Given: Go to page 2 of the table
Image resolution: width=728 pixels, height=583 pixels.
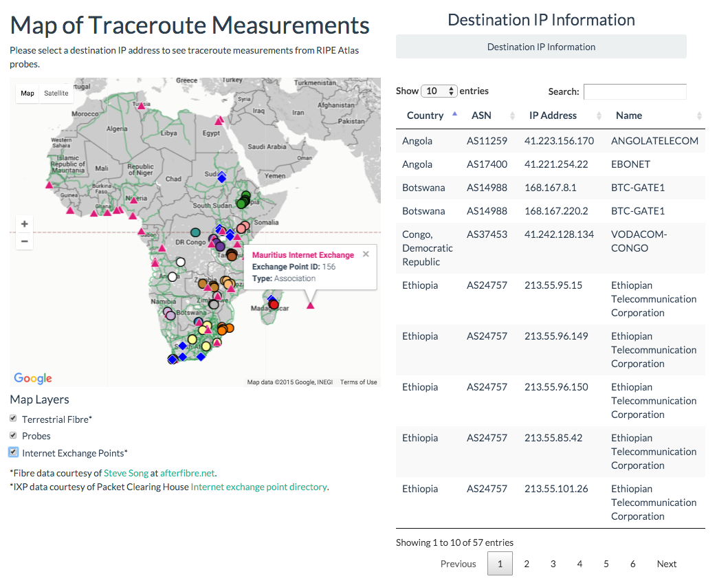Looking at the screenshot, I should (x=527, y=564).
